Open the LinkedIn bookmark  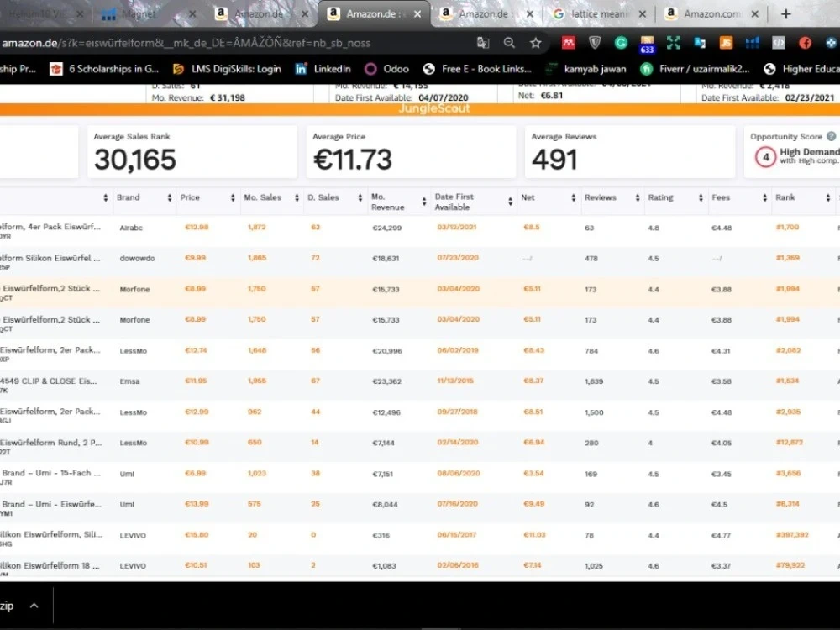pyautogui.click(x=323, y=69)
